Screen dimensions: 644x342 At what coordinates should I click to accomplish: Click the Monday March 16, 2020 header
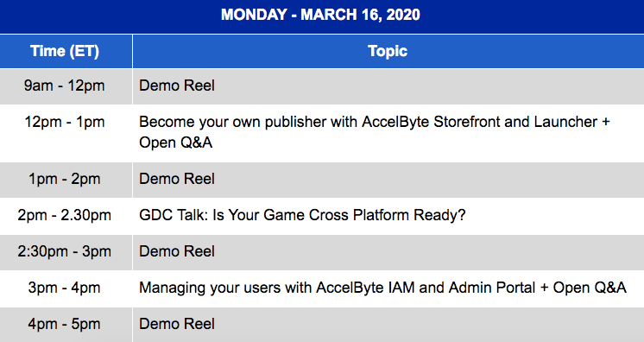[320, 15]
